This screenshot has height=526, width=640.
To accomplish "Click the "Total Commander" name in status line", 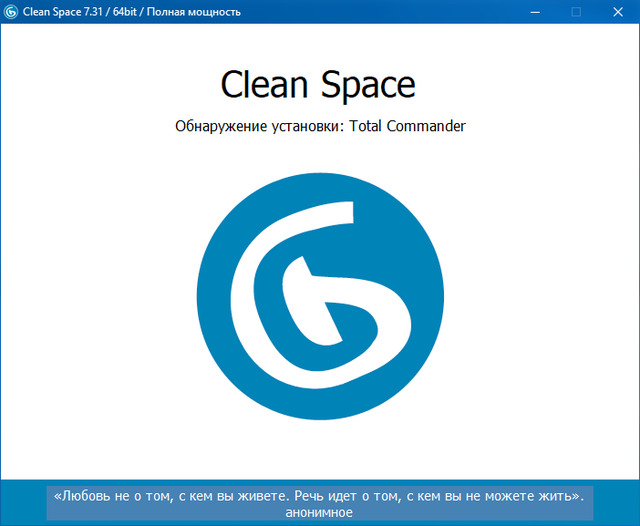I will tap(407, 127).
